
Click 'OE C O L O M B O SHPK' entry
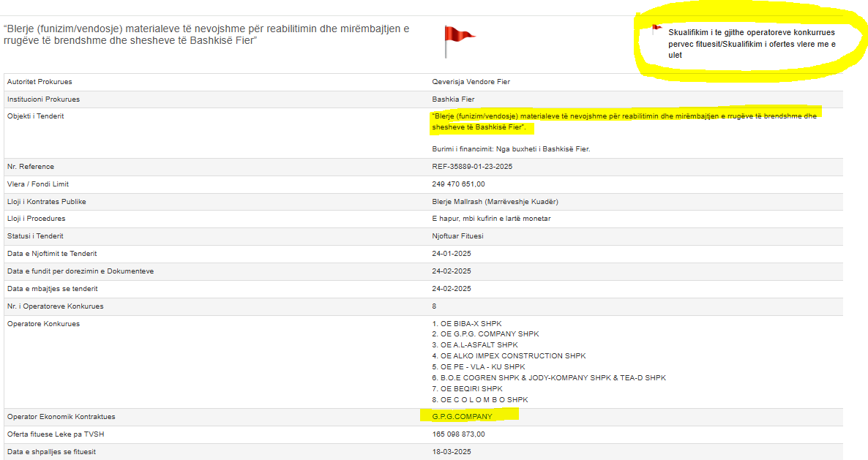coord(479,400)
